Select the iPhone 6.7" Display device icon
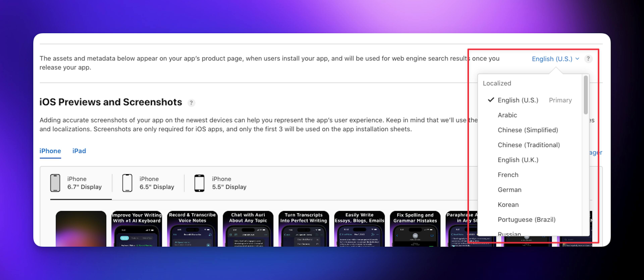This screenshot has height=280, width=644. [55, 183]
